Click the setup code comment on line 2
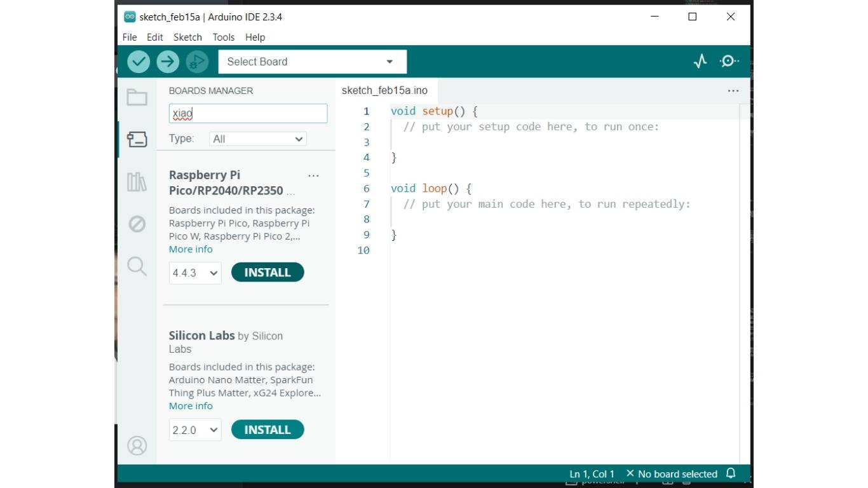Screen dimensions: 868x488 [531, 127]
